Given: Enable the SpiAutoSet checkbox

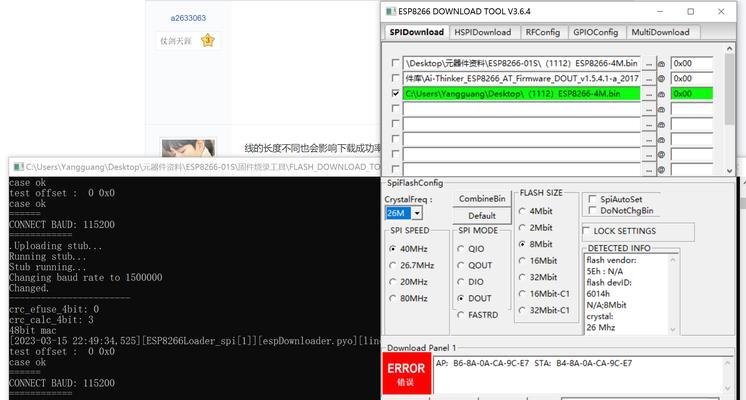Looking at the screenshot, I should point(592,199).
